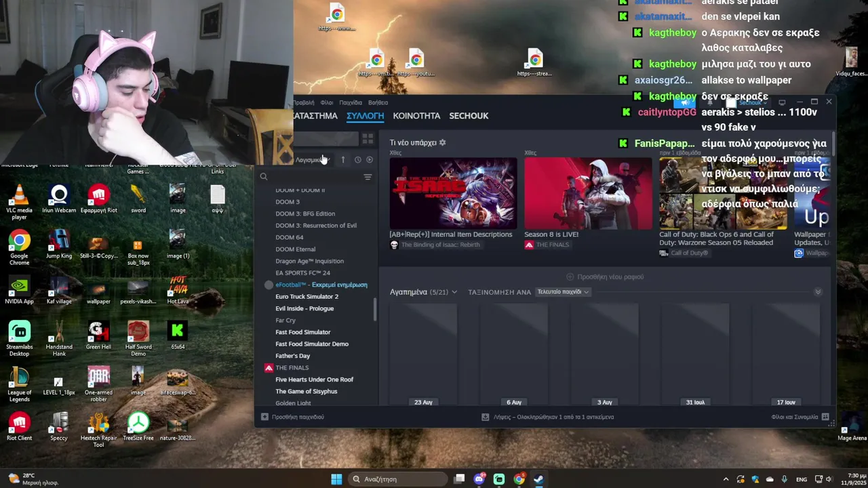The image size is (868, 488).
Task: Open Αγαπημένα (5/21) collection dropdown
Action: pos(423,292)
